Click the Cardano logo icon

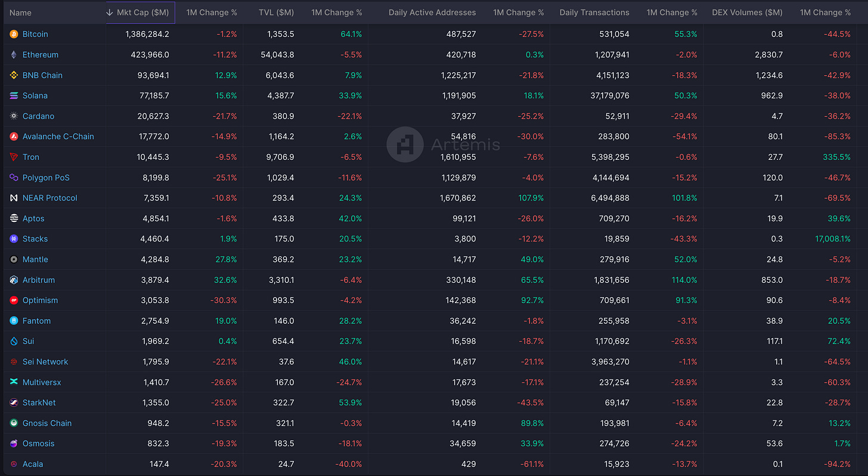14,116
